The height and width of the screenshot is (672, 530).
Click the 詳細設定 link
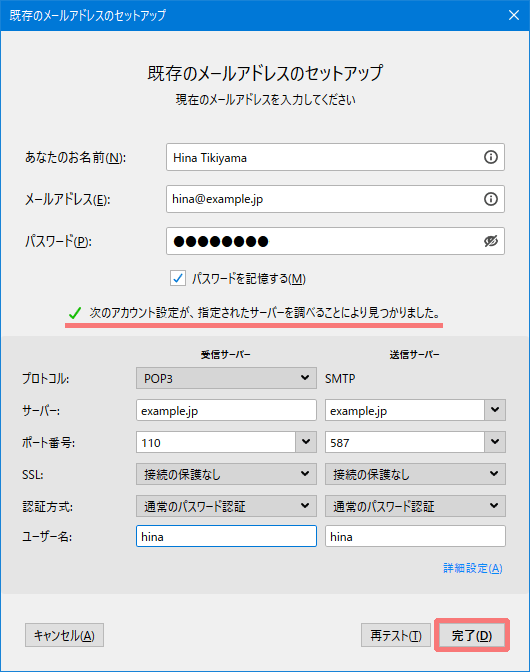click(473, 568)
